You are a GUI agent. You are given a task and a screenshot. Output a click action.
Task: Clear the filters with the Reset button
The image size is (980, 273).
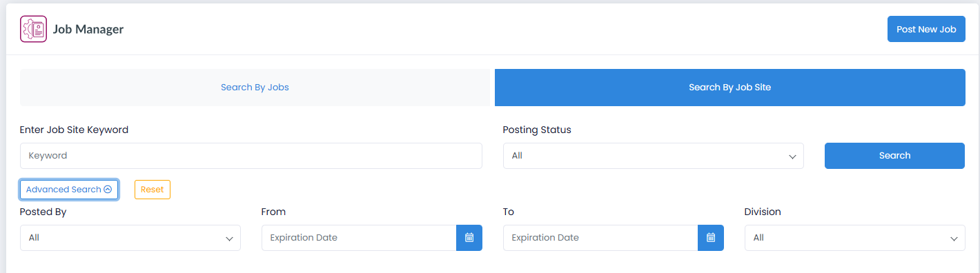coord(153,190)
